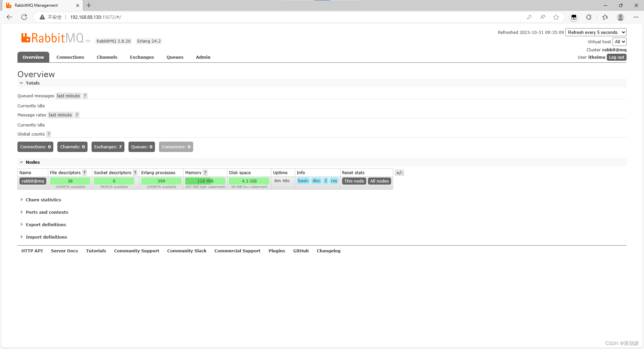Click the browser back arrow
The image size is (644, 349).
click(x=9, y=17)
